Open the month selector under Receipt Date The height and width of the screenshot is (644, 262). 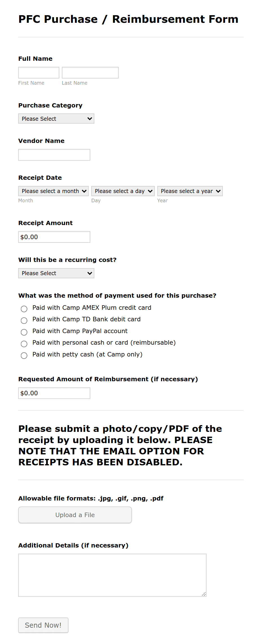(x=53, y=191)
